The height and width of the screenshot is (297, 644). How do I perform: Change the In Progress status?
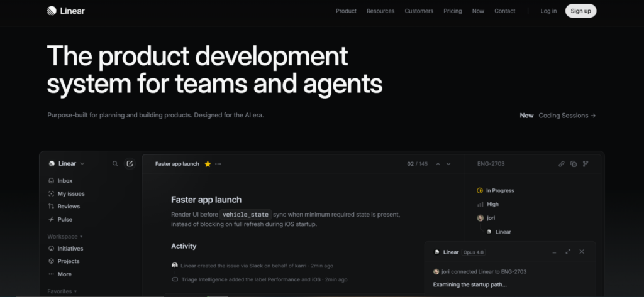pos(496,190)
